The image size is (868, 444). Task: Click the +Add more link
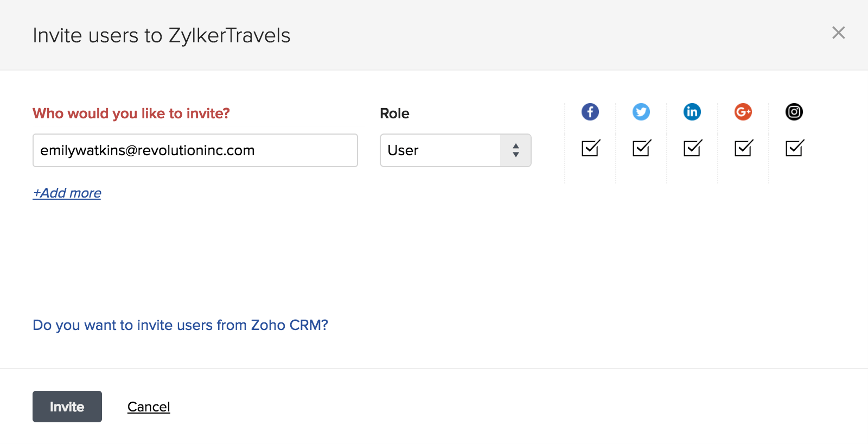(x=67, y=193)
